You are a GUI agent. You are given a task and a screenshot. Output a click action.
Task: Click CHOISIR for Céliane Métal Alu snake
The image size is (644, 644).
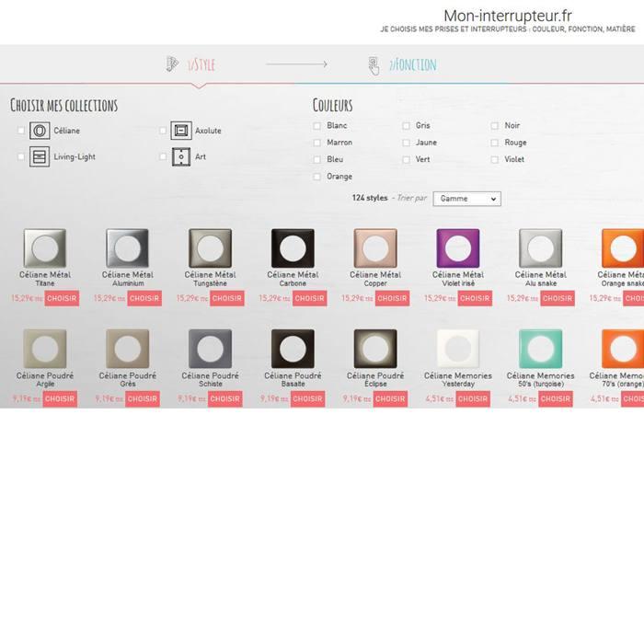[x=558, y=298]
